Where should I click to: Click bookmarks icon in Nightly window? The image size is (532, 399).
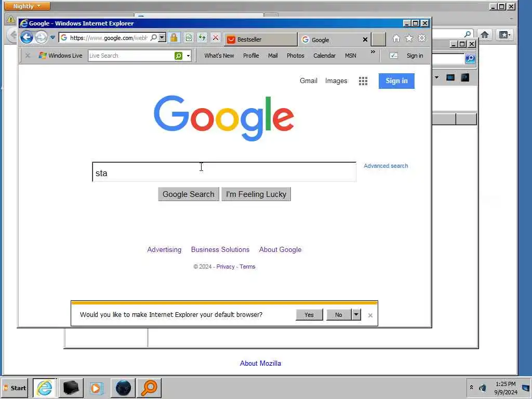point(504,35)
